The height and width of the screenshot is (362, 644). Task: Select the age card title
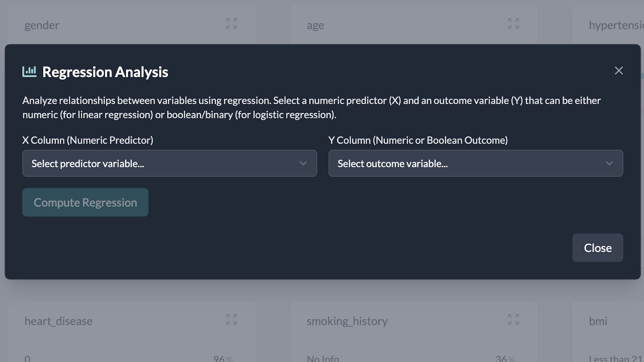(315, 25)
